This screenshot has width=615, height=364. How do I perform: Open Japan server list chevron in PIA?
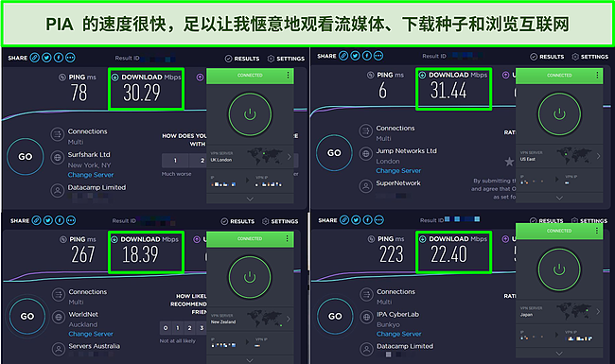click(598, 311)
